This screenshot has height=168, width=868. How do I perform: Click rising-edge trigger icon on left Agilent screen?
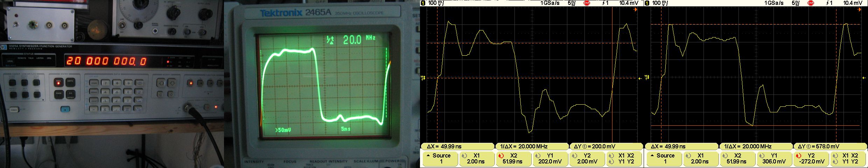click(x=604, y=3)
